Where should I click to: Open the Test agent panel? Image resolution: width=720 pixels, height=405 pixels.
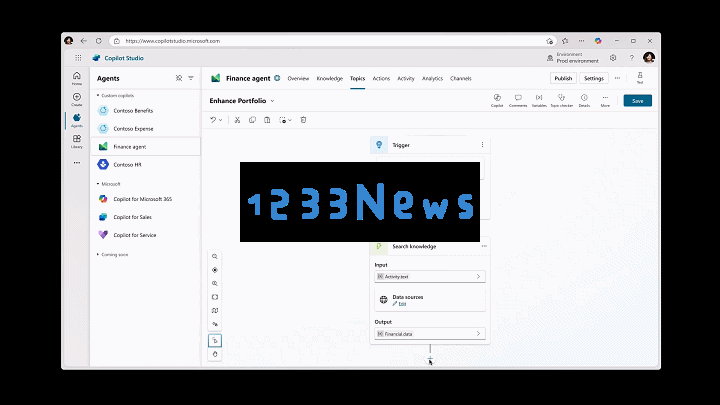(640, 78)
